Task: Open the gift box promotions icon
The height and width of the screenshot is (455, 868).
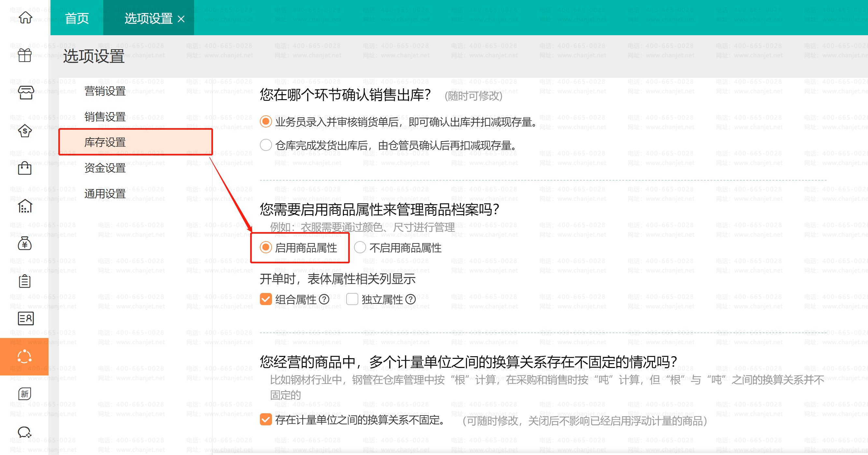Action: pyautogui.click(x=25, y=55)
